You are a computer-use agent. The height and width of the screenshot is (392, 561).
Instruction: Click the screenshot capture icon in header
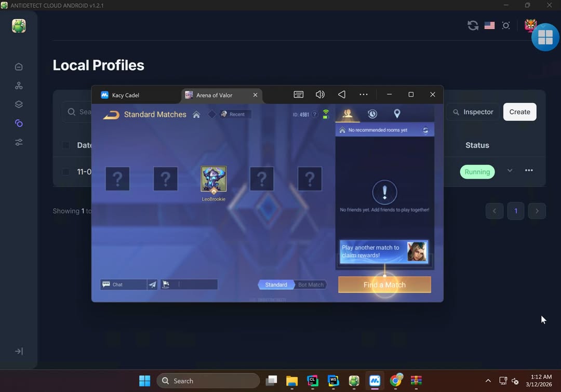click(x=506, y=25)
